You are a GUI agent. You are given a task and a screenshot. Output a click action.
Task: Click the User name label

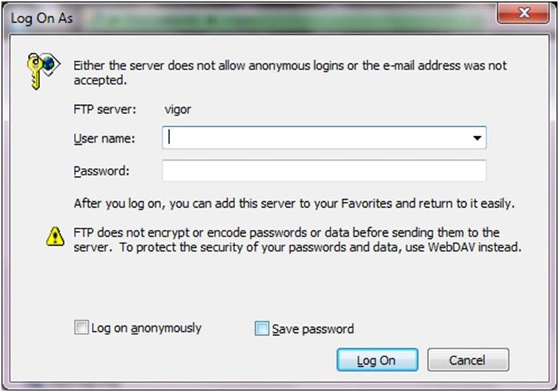104,138
